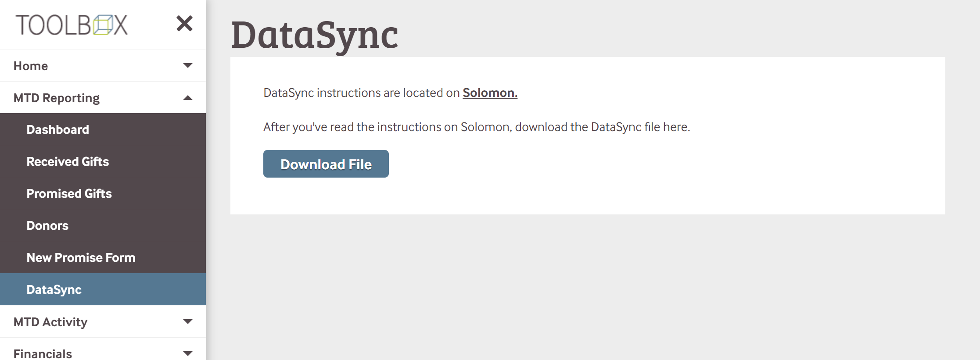Select the Home menu label
This screenshot has height=360, width=980.
pyautogui.click(x=31, y=66)
